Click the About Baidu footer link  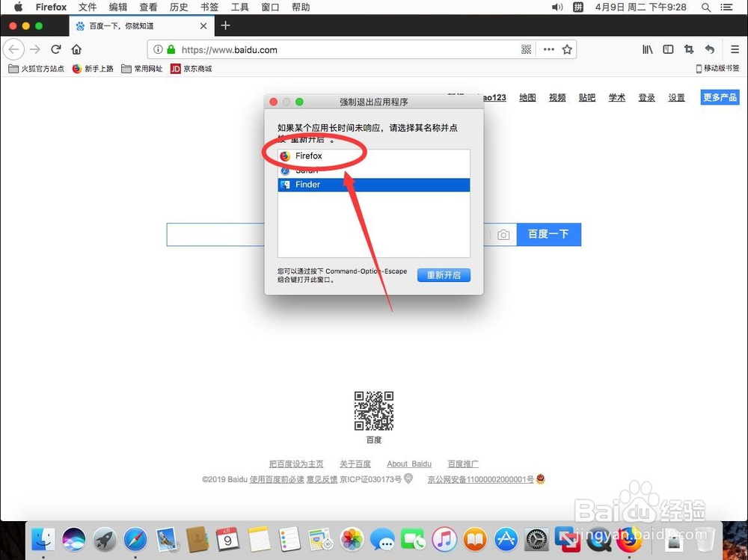[x=409, y=464]
